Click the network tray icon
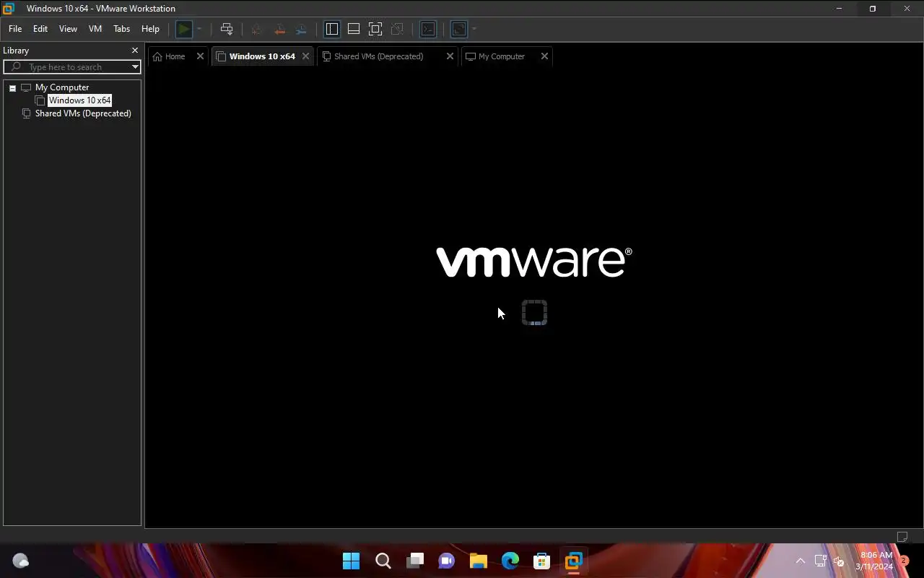The width and height of the screenshot is (924, 578). tap(821, 561)
